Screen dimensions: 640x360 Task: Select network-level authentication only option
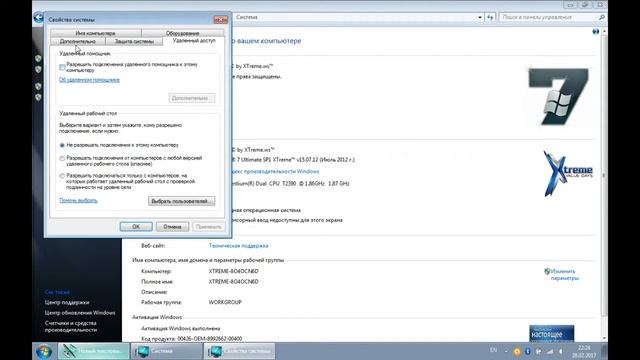click(x=62, y=176)
